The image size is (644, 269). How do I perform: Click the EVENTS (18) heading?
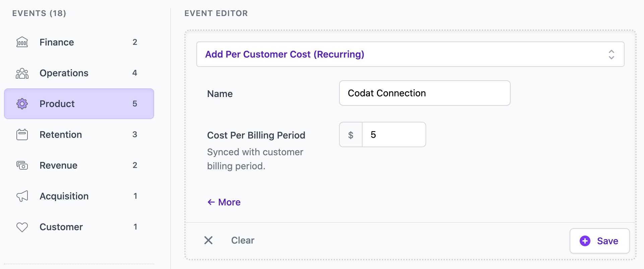click(x=39, y=13)
